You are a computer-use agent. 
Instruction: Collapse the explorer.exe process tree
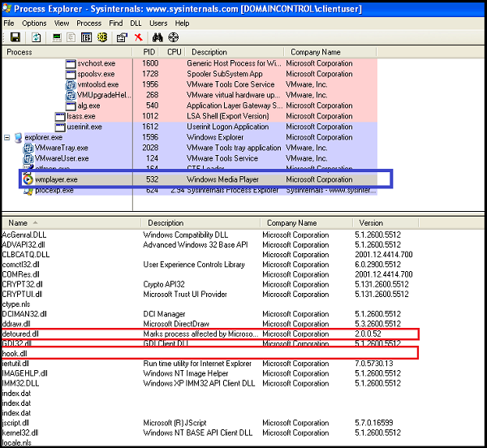coord(6,137)
